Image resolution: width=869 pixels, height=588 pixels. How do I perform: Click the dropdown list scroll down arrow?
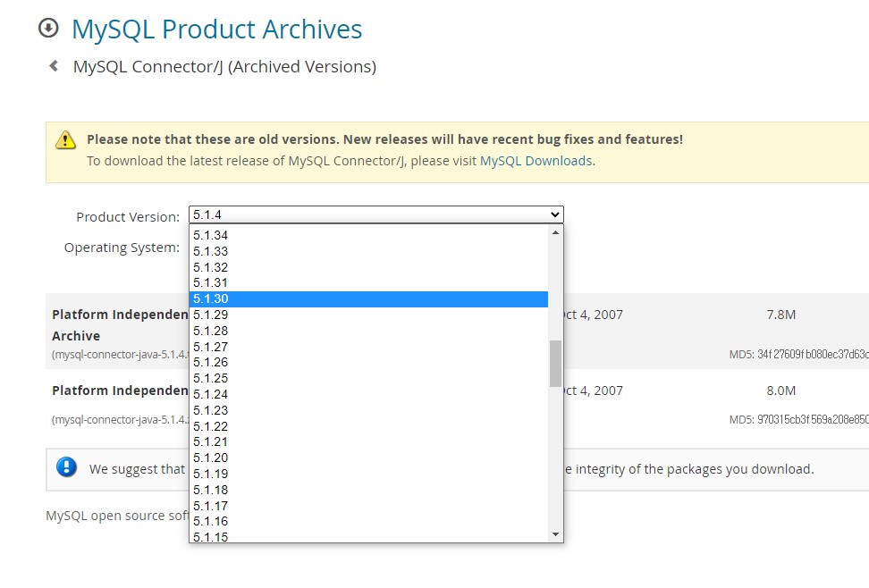pyautogui.click(x=555, y=534)
